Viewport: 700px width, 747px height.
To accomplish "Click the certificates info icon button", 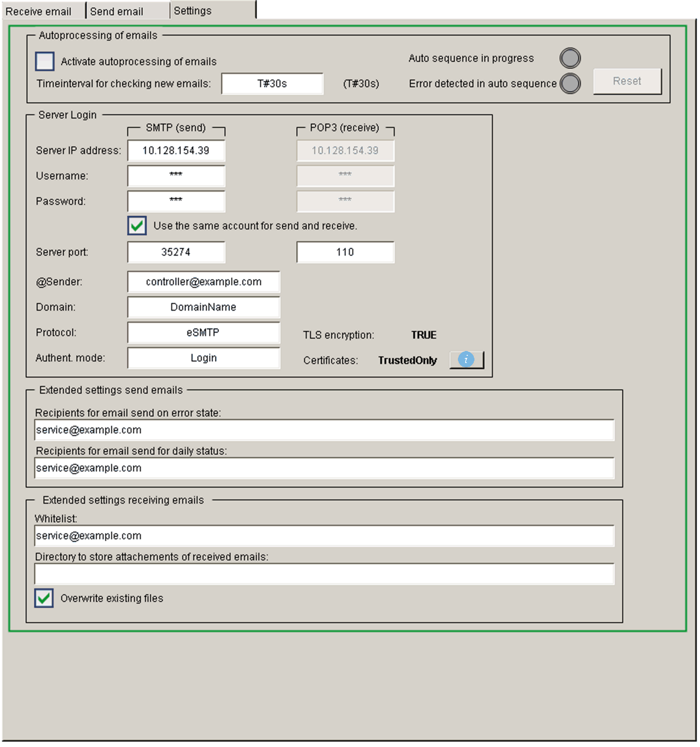I will 467,360.
